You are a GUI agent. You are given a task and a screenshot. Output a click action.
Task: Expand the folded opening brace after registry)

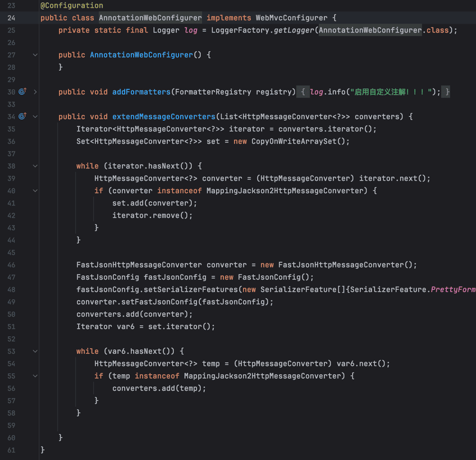coord(303,92)
